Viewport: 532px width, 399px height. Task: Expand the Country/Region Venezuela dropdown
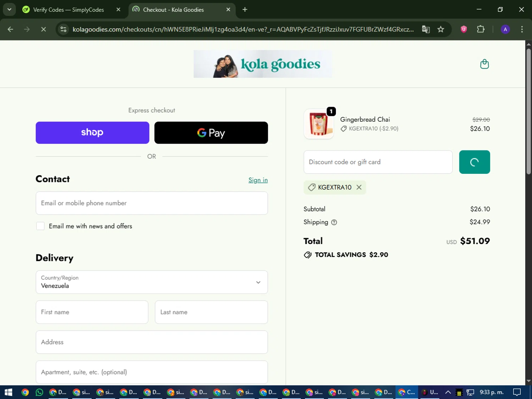click(152, 282)
